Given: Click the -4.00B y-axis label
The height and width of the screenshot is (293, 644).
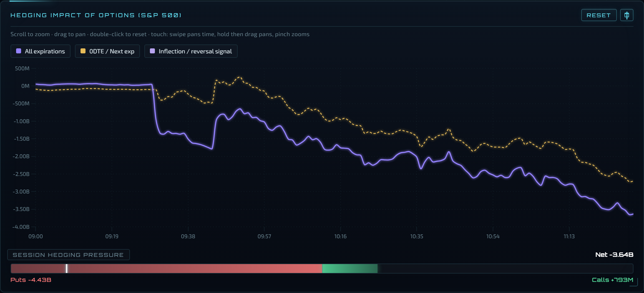Looking at the screenshot, I should pos(21,227).
